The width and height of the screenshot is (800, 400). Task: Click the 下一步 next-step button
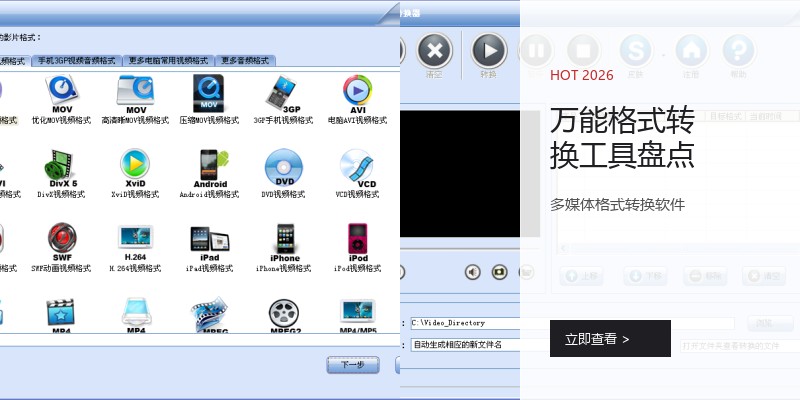point(353,365)
